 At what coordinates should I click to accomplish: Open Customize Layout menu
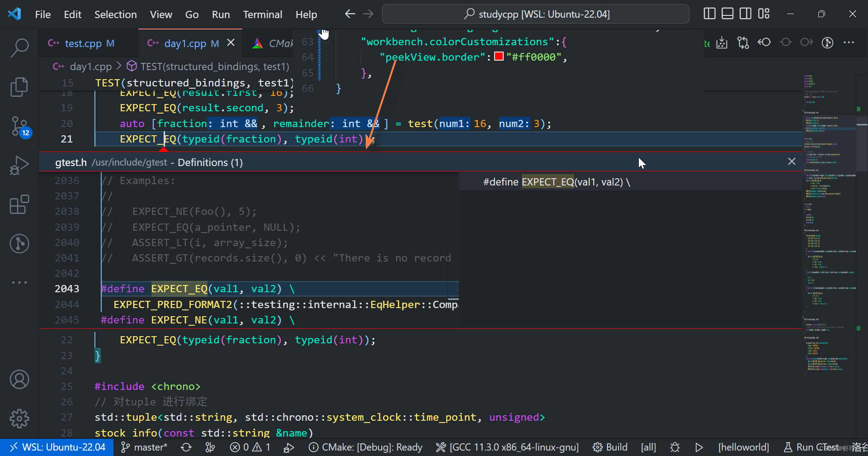(x=764, y=14)
